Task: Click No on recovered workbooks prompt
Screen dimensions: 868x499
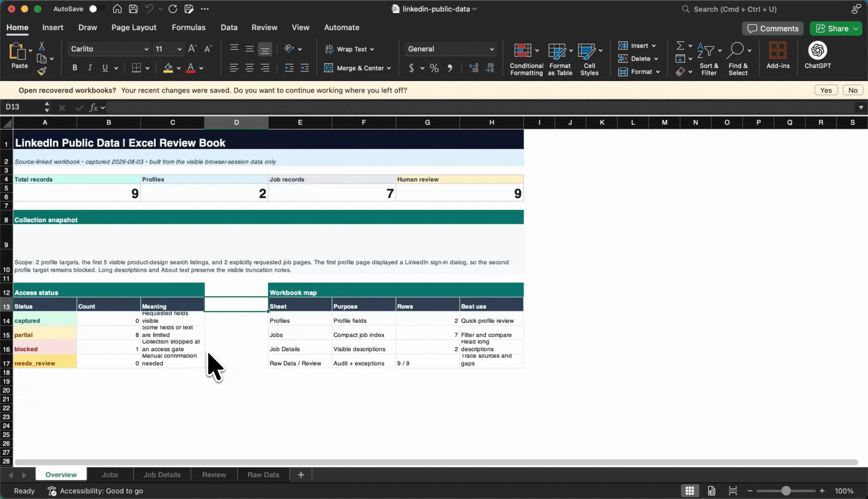Action: 853,91
